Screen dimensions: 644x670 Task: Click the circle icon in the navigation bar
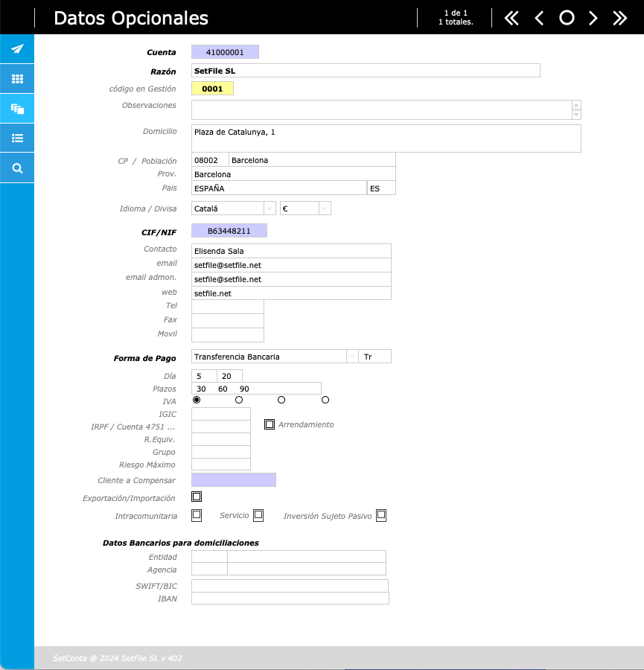[x=567, y=19]
